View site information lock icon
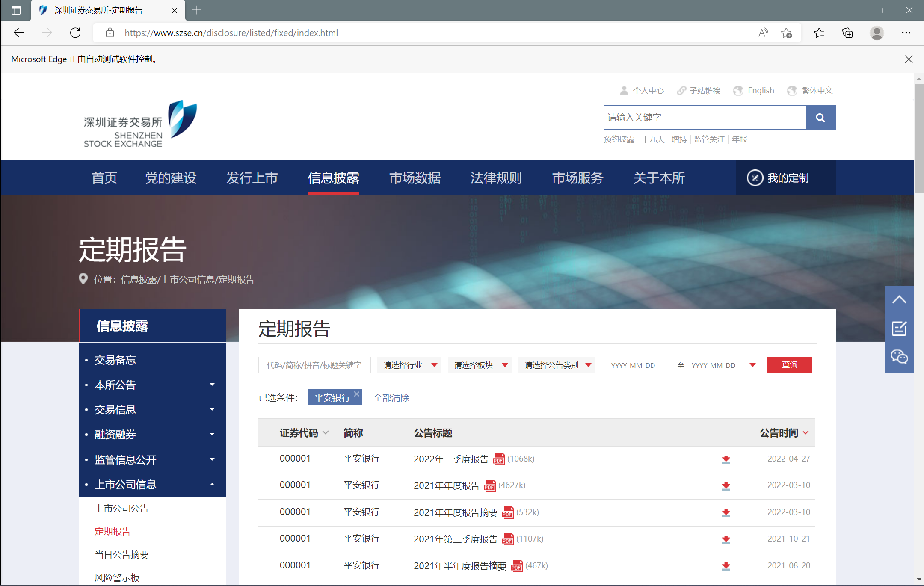 pyautogui.click(x=110, y=33)
